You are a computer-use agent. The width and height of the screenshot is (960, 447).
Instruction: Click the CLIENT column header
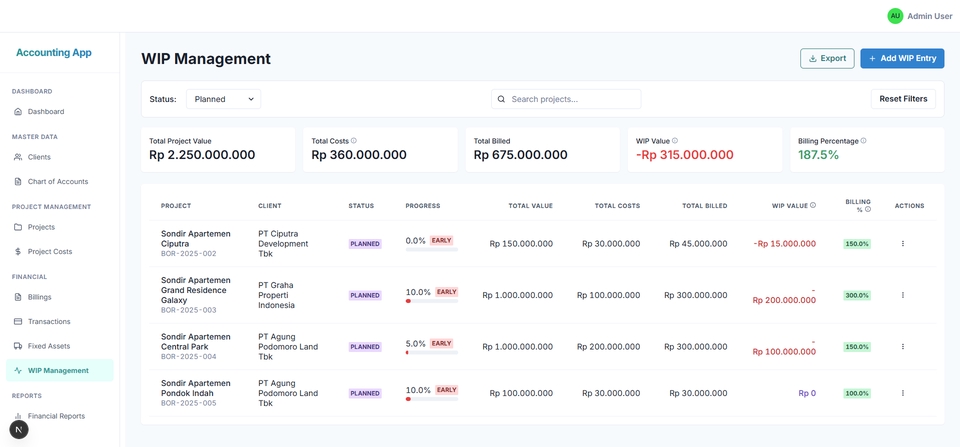(x=270, y=206)
